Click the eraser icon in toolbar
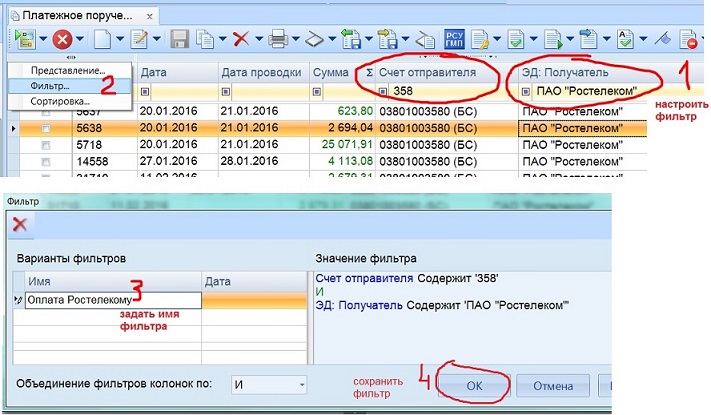Viewport: 711px width, 415px height. click(x=314, y=39)
